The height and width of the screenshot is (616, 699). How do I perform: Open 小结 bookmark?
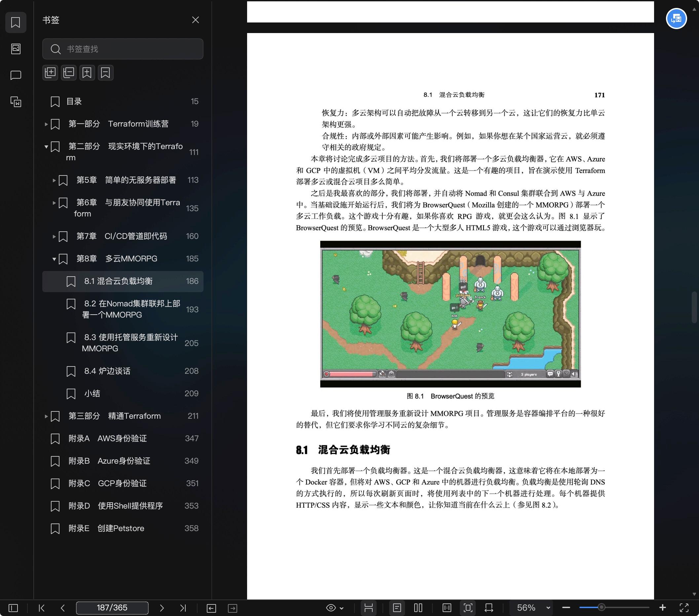tap(123, 394)
